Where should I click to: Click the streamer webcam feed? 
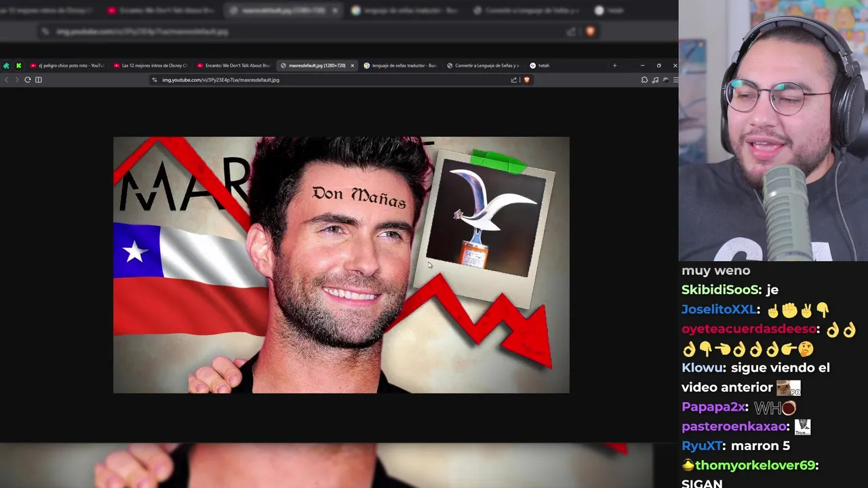pyautogui.click(x=773, y=130)
